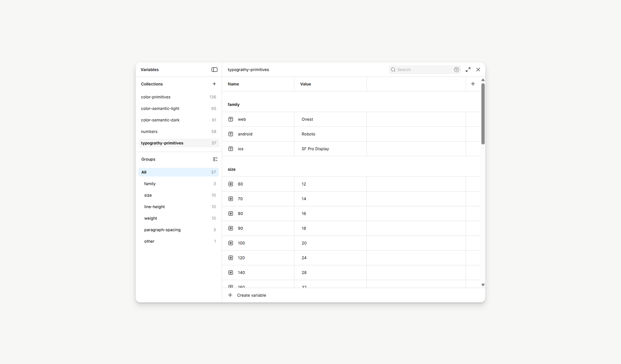Click number type icon for size 60
This screenshot has height=364, width=621.
(231, 184)
